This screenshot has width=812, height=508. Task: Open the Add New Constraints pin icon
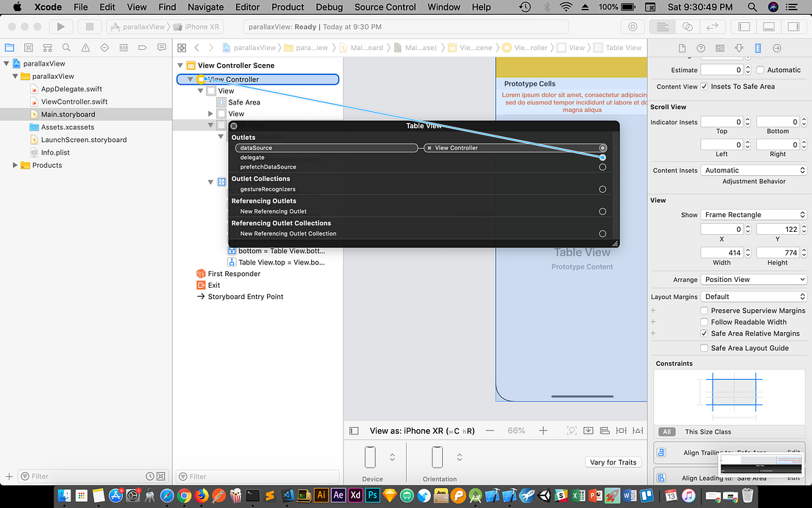622,430
